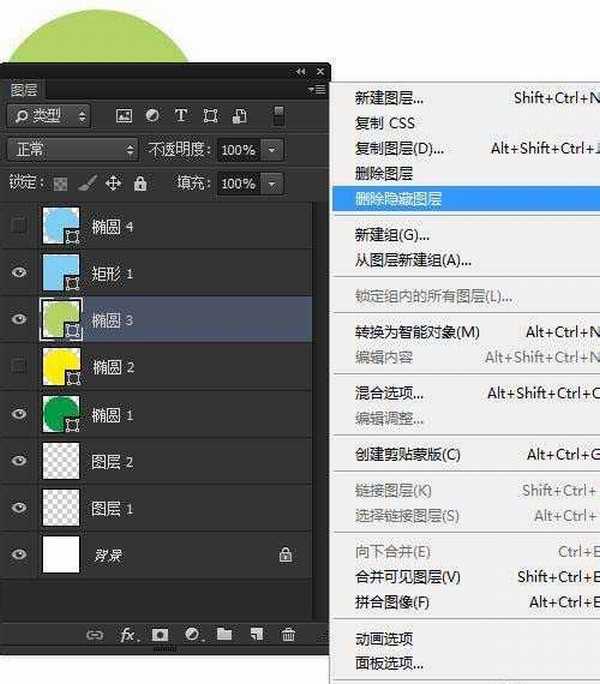The height and width of the screenshot is (684, 600).
Task: Open the layers panel flyout menu icon
Action: tap(317, 90)
